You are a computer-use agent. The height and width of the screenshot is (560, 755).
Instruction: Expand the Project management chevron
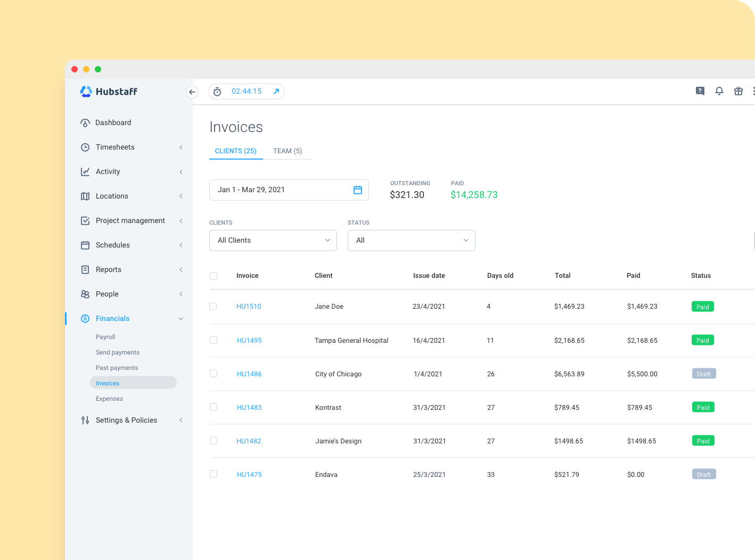[x=181, y=221]
